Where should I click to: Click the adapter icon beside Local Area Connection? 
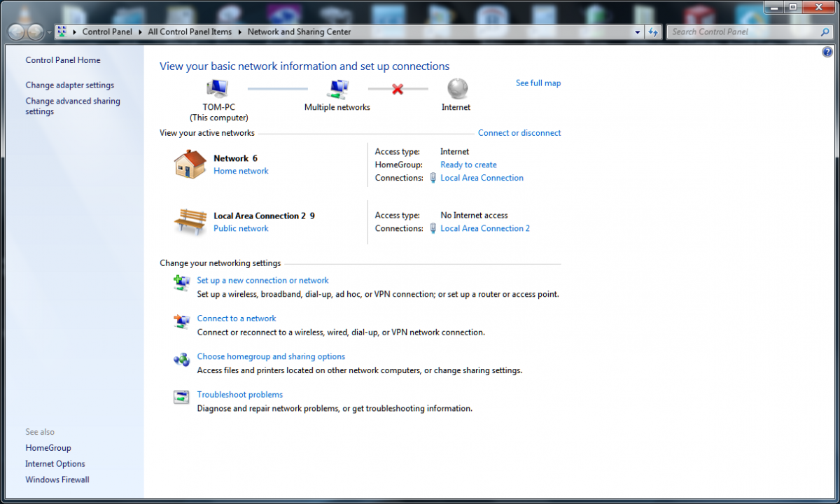click(x=433, y=178)
